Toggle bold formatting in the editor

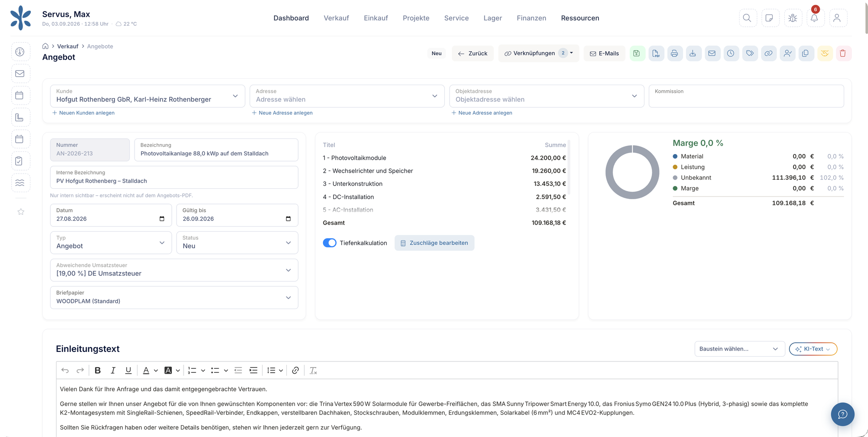pos(98,370)
